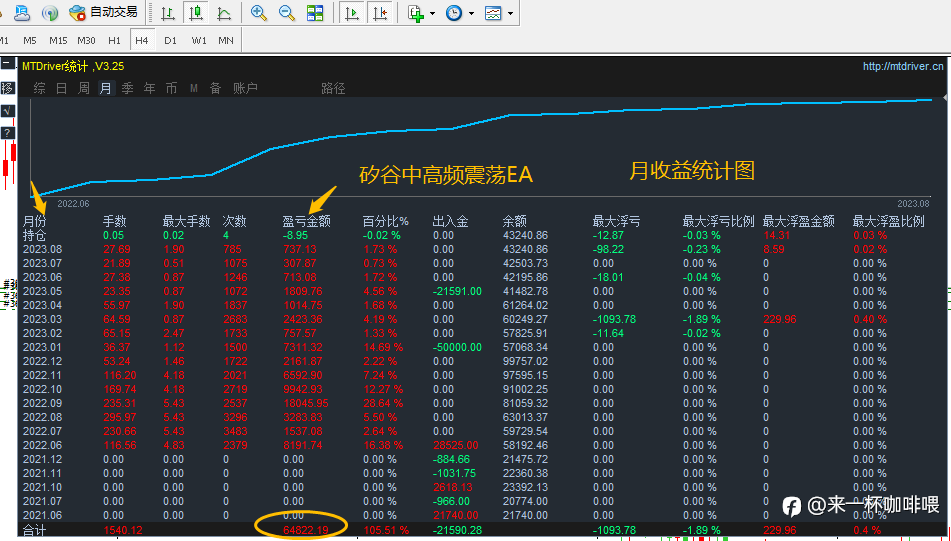Toggle the chart shift icon

pos(380,13)
